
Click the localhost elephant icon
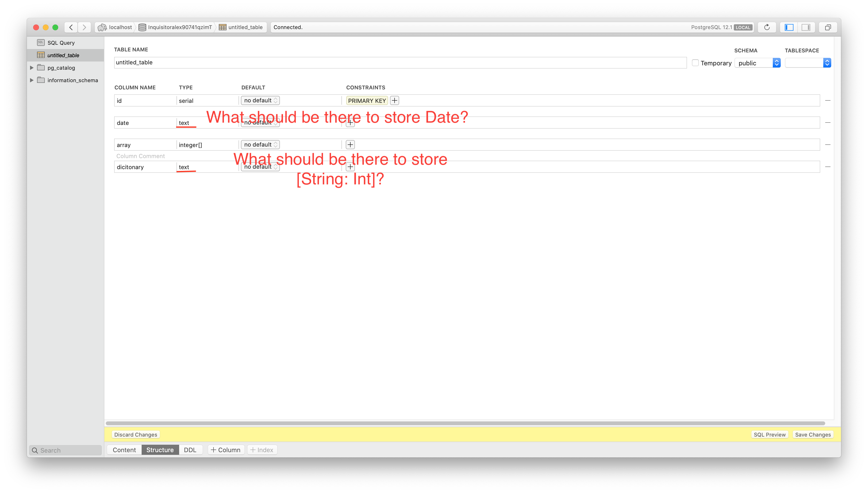(x=102, y=27)
